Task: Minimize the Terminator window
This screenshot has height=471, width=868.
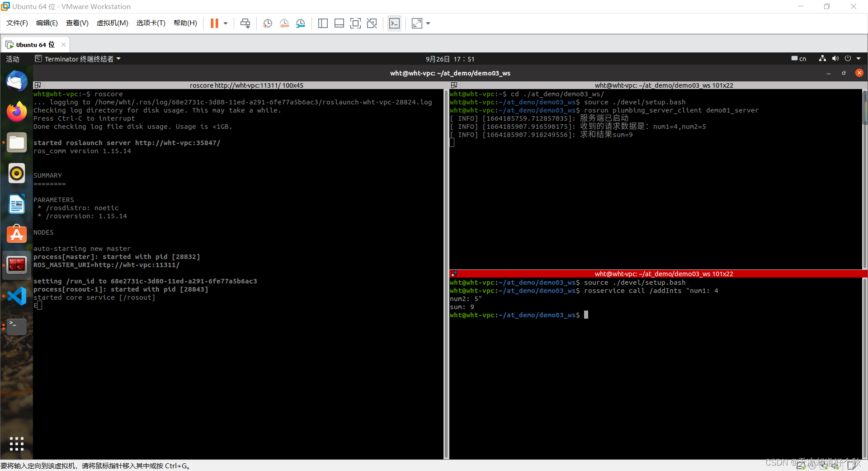Action: click(829, 73)
